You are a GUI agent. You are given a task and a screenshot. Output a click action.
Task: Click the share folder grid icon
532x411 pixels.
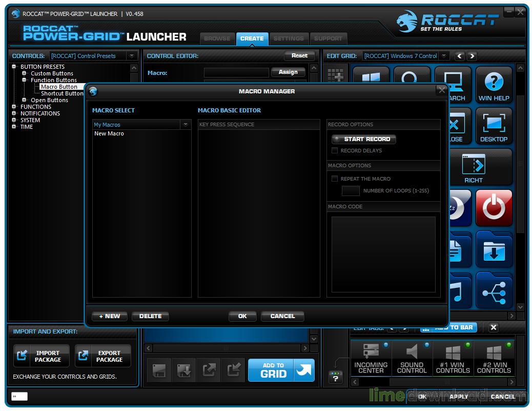pyautogui.click(x=494, y=290)
